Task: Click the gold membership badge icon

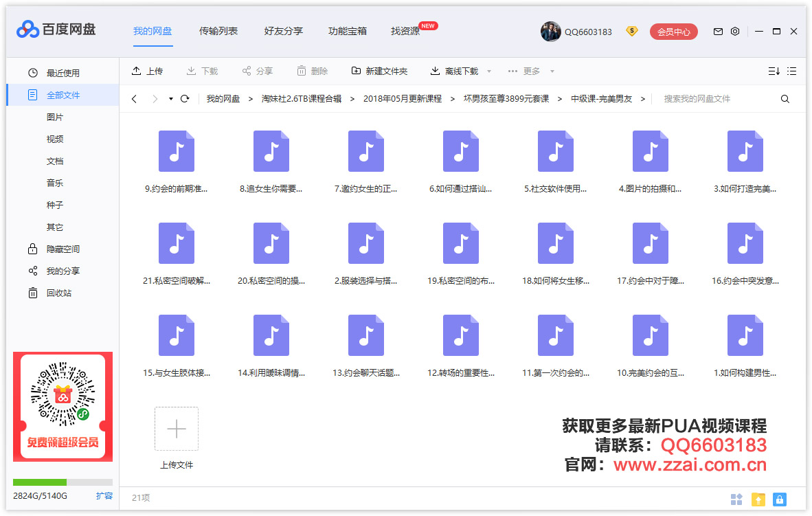Action: [632, 32]
